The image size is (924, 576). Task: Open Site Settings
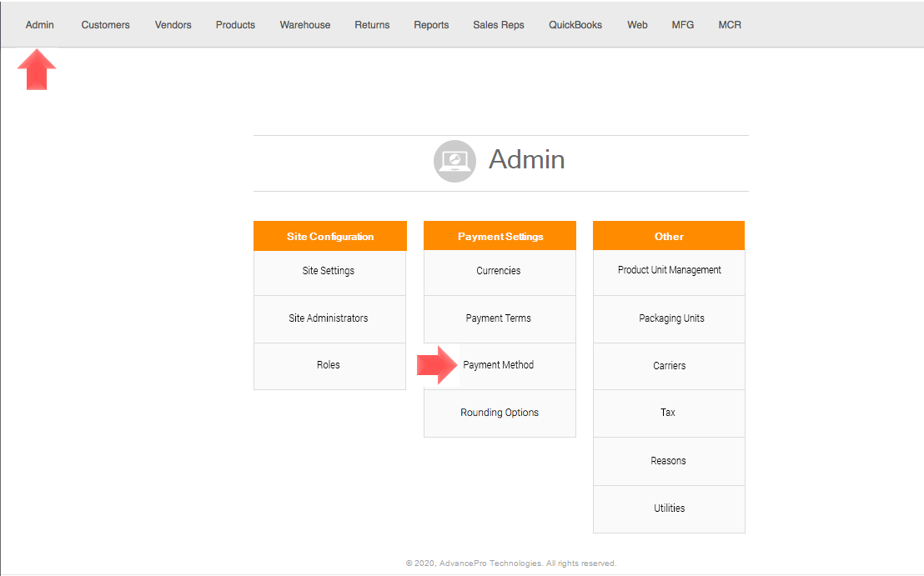(329, 271)
